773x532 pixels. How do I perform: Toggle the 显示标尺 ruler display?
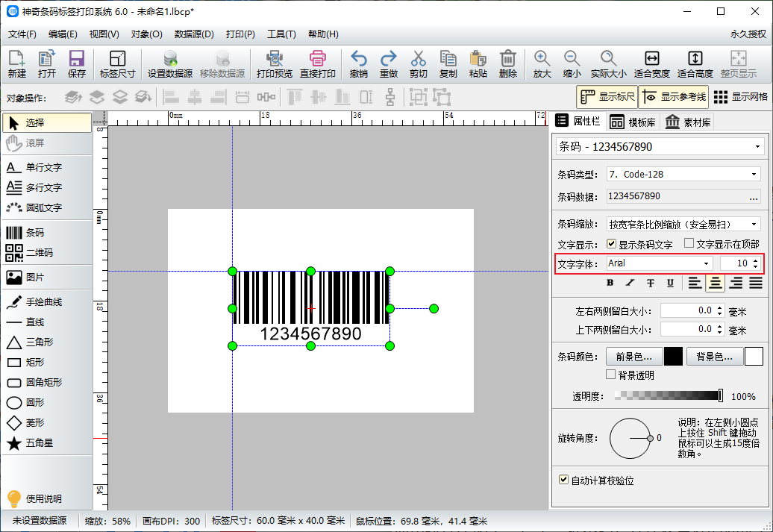pyautogui.click(x=607, y=97)
